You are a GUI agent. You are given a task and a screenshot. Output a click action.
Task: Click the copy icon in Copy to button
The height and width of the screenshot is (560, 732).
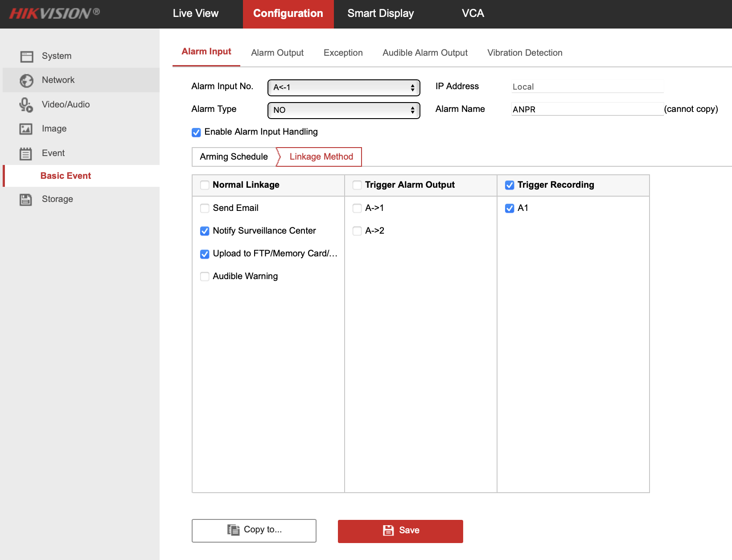(233, 530)
